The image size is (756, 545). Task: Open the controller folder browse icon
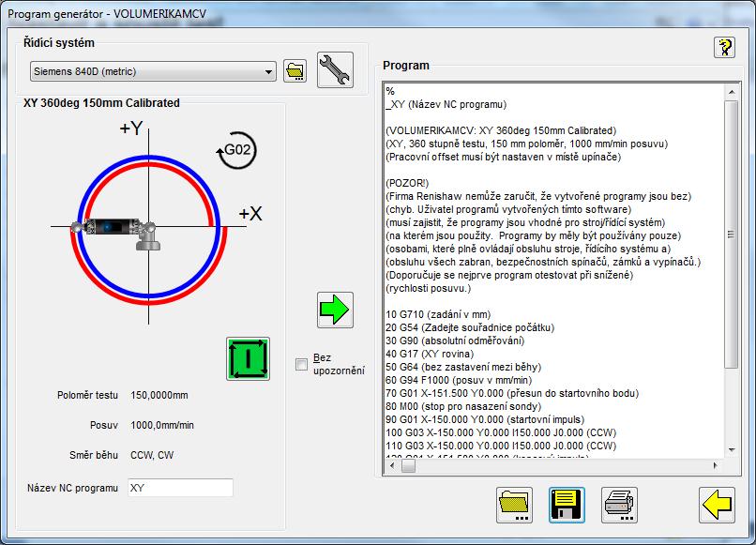point(295,71)
